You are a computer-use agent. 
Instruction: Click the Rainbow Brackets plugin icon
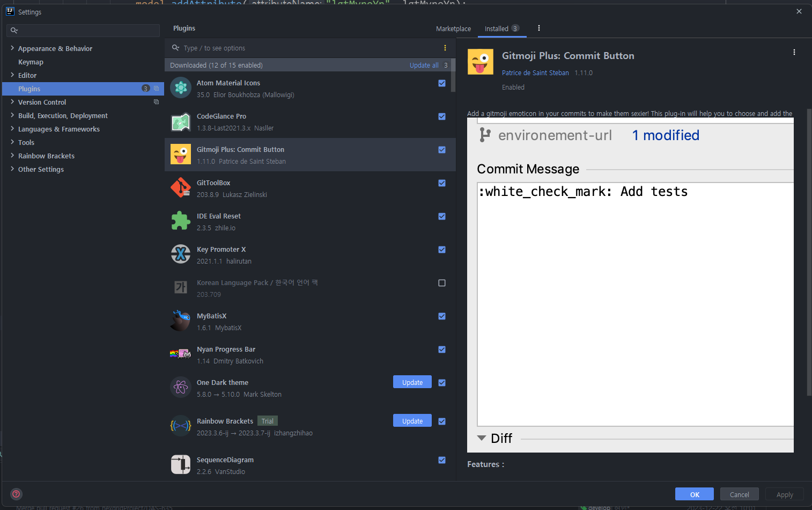(x=181, y=426)
